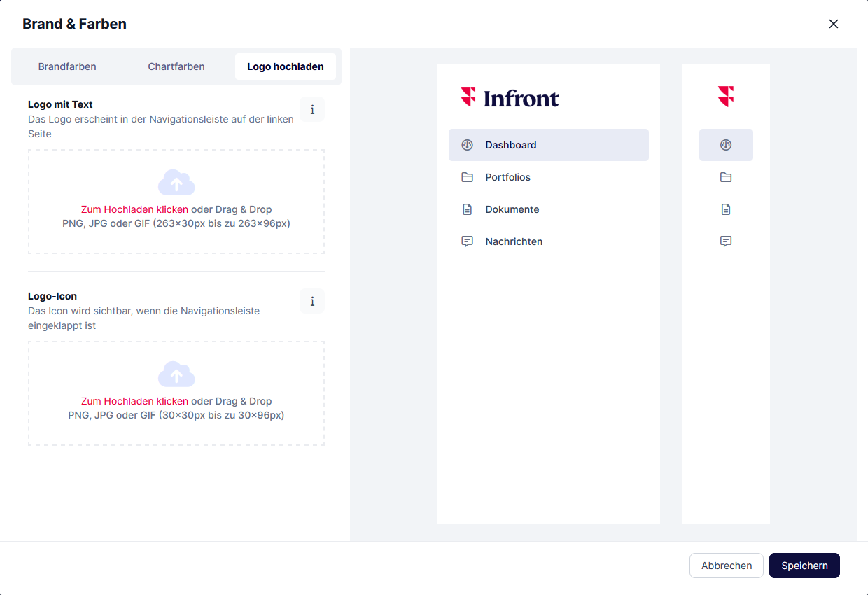The height and width of the screenshot is (595, 868).
Task: Click the messages icon in collapsed sidebar preview
Action: pyautogui.click(x=726, y=241)
